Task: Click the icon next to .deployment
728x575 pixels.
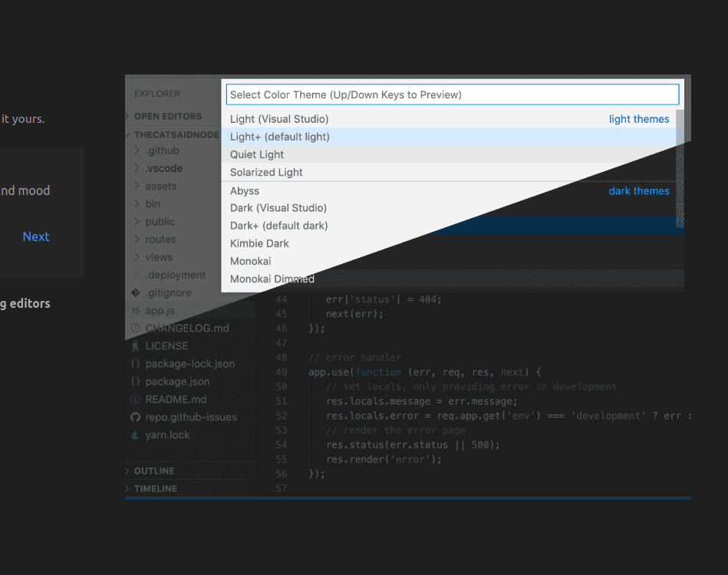Action: click(x=137, y=274)
